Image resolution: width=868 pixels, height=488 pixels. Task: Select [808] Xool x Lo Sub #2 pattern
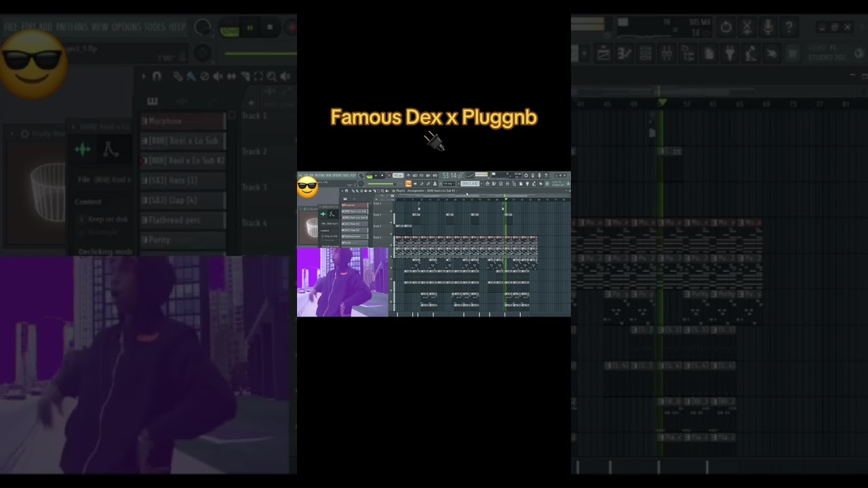tap(355, 218)
